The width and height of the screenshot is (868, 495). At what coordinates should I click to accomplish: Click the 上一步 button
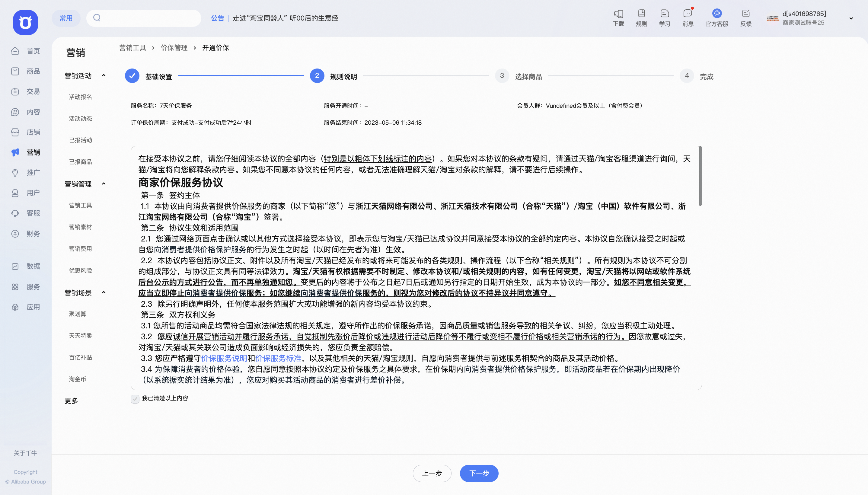pyautogui.click(x=432, y=473)
